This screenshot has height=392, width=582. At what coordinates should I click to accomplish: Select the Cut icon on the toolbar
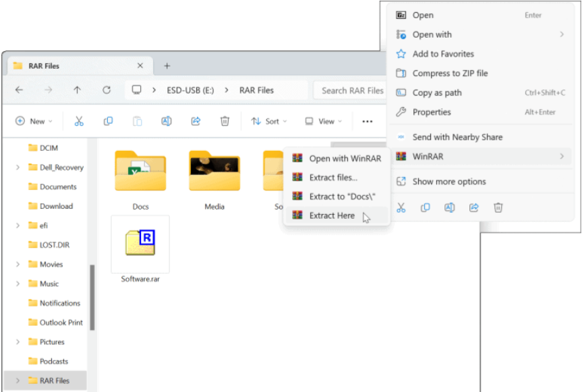tap(78, 121)
